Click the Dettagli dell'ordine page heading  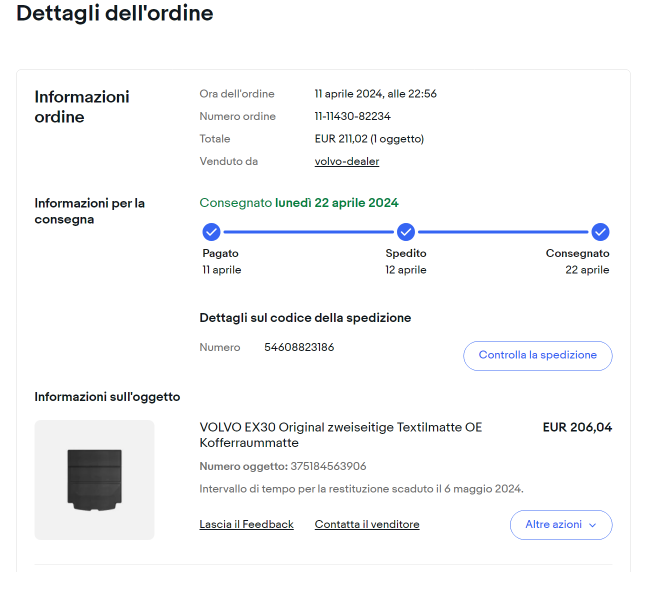click(114, 13)
